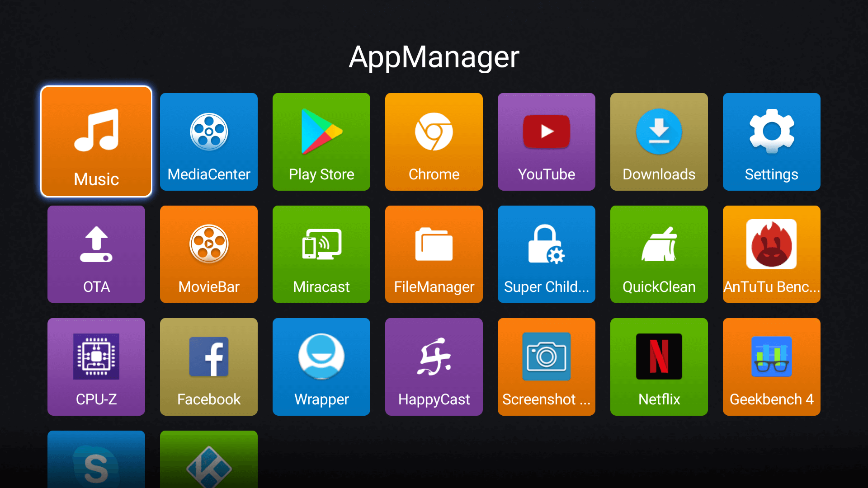Open MovieBar app tile
This screenshot has height=488, width=868.
pos(209,254)
